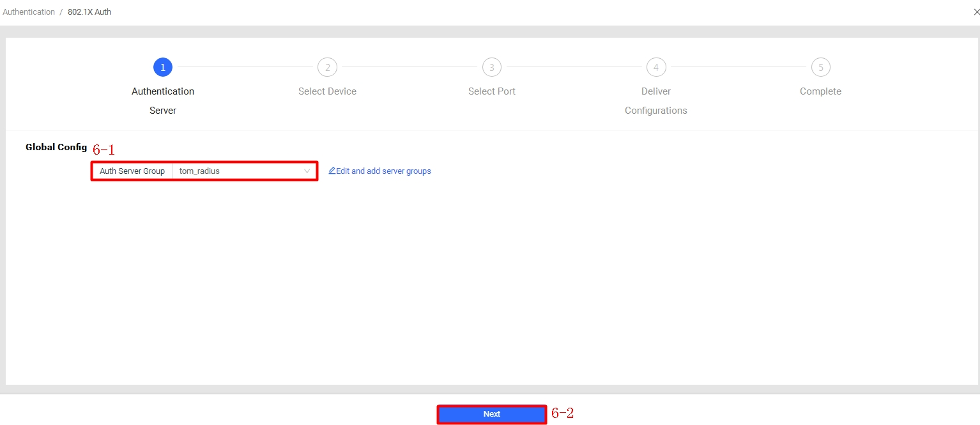Screen dimensions: 980x425
Task: Click the step 1 circle icon
Action: tap(163, 67)
